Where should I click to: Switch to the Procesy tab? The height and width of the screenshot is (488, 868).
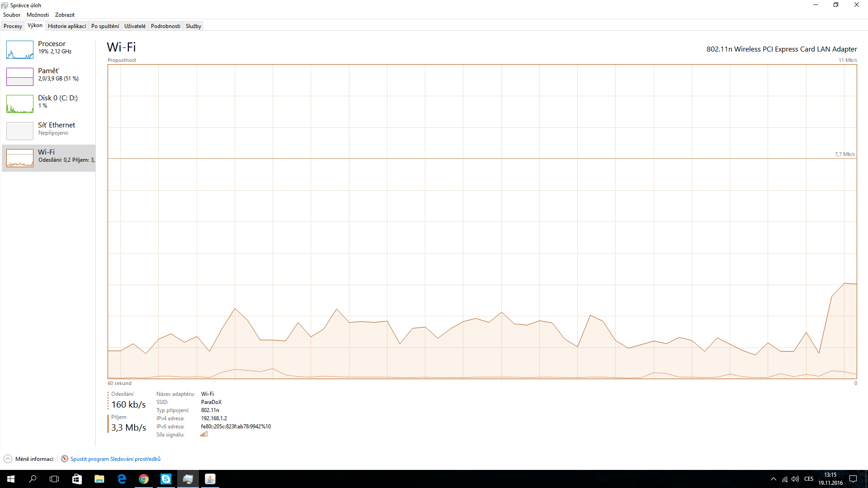pyautogui.click(x=13, y=26)
